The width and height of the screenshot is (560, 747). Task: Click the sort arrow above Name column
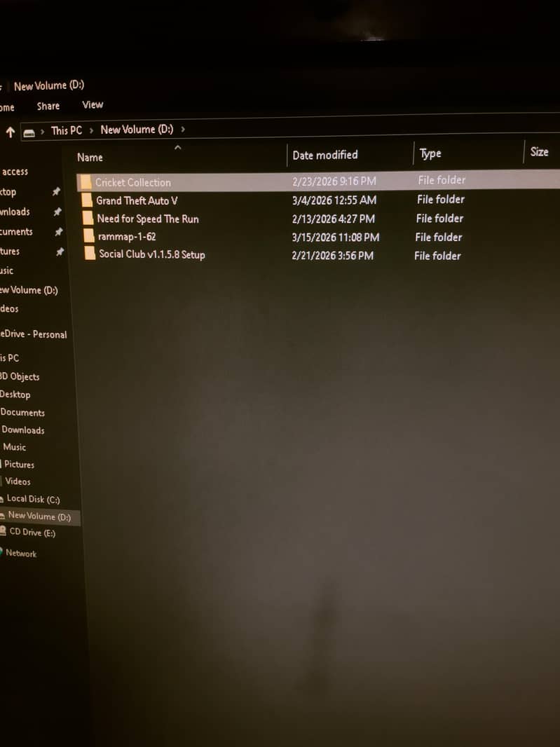177,147
